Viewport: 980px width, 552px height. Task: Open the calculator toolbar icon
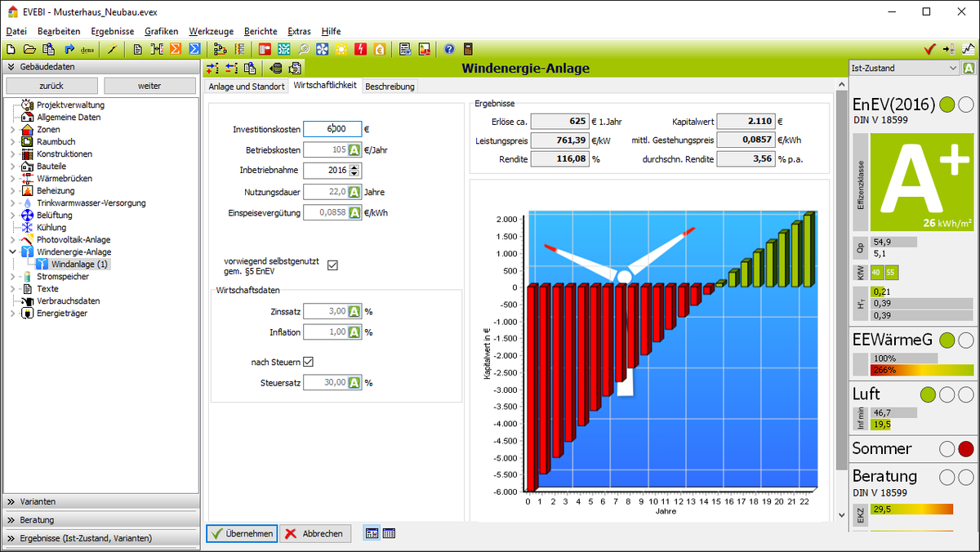(405, 49)
